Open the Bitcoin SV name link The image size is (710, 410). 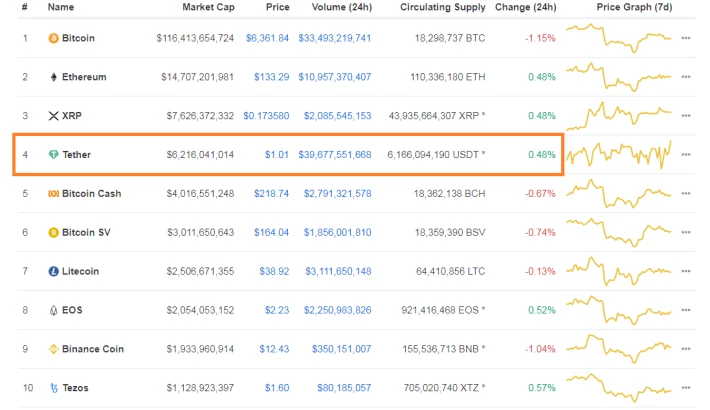tap(86, 232)
